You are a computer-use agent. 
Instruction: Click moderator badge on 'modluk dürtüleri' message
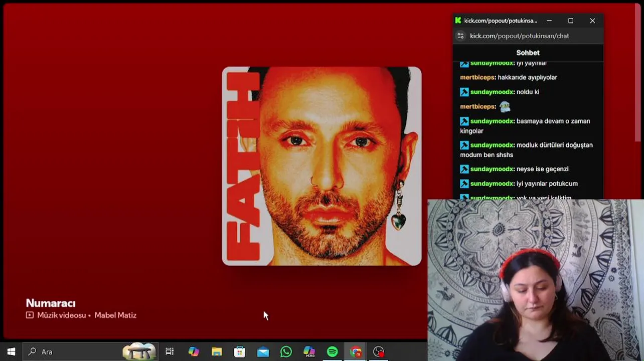464,145
